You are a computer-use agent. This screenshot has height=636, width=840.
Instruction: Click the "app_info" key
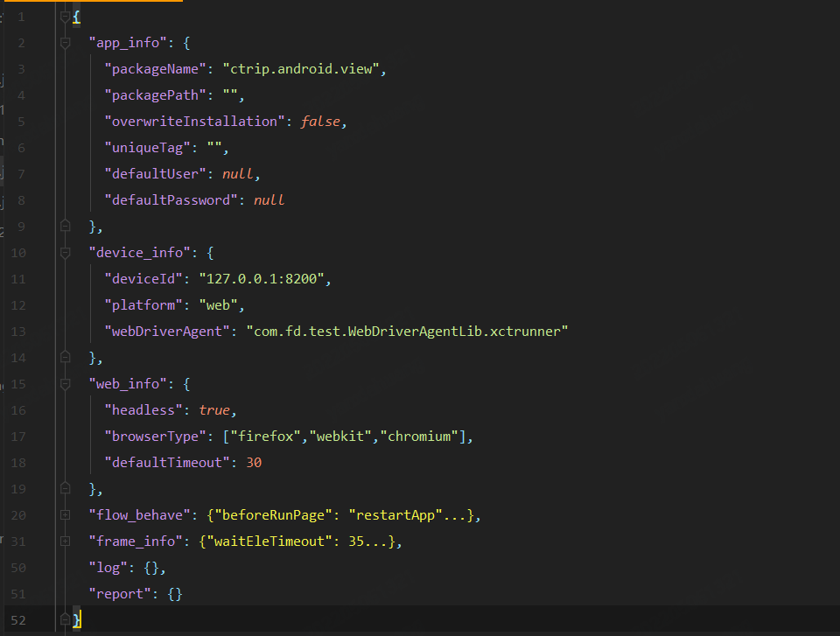128,43
